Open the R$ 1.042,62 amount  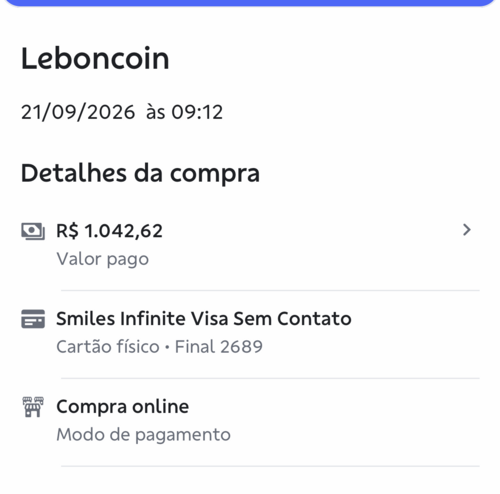pos(109,231)
